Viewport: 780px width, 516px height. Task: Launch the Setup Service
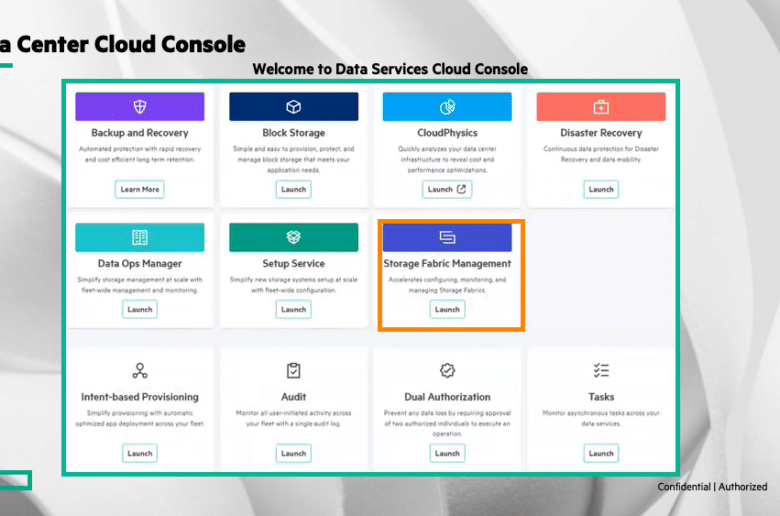(293, 310)
